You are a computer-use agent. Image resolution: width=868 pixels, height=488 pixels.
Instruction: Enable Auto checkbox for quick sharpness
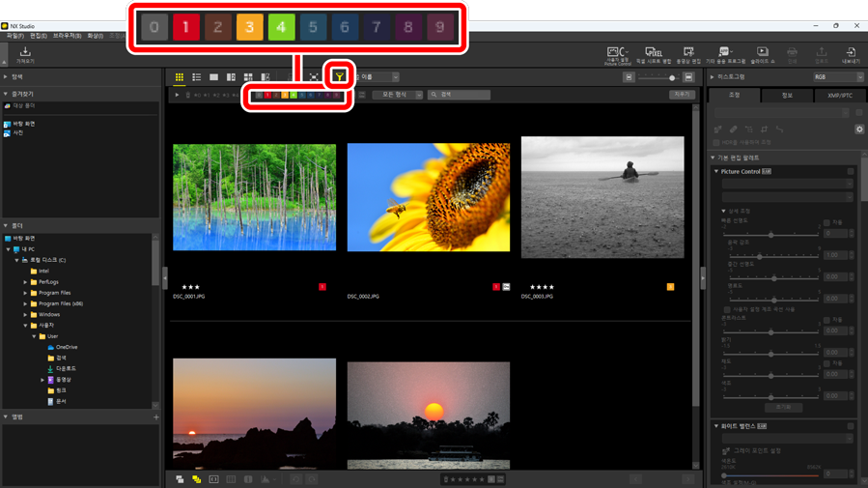[826, 222]
